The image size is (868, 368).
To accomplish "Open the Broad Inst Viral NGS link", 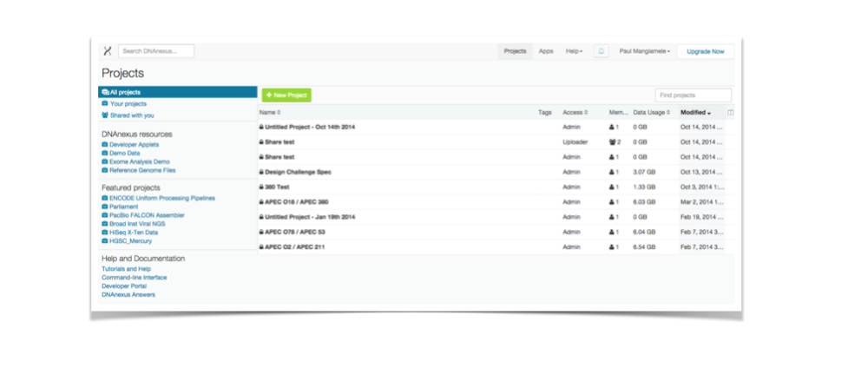I will (x=137, y=224).
